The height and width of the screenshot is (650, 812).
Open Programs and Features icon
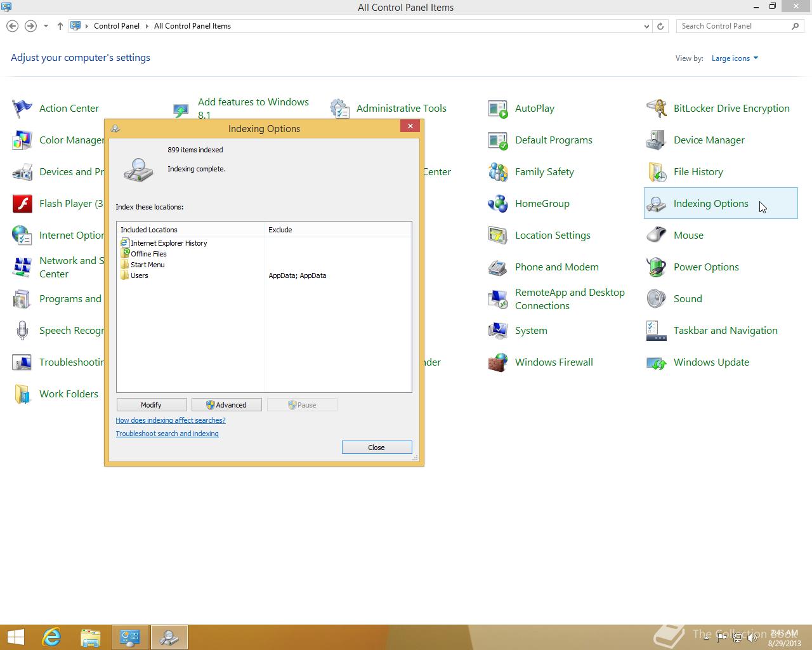point(22,299)
